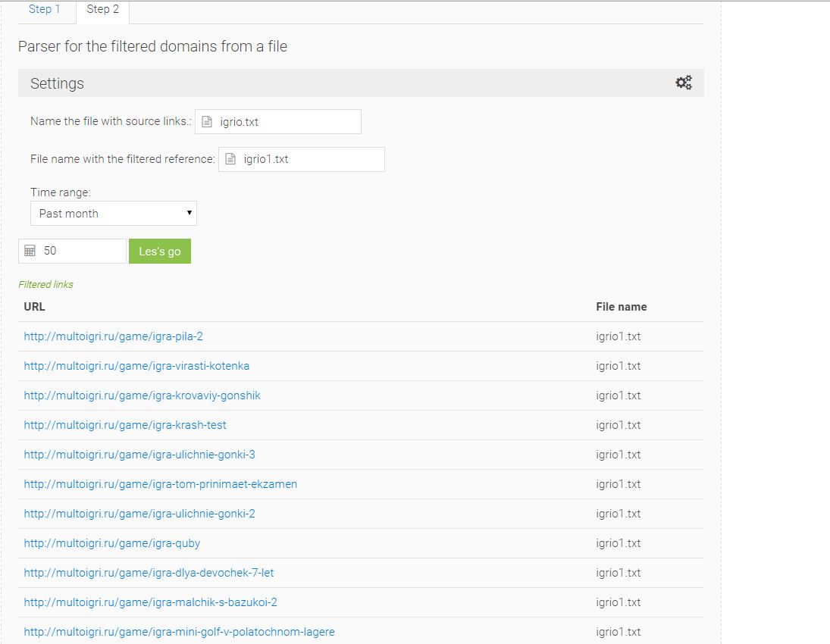Click the File name column header

pyautogui.click(x=622, y=307)
